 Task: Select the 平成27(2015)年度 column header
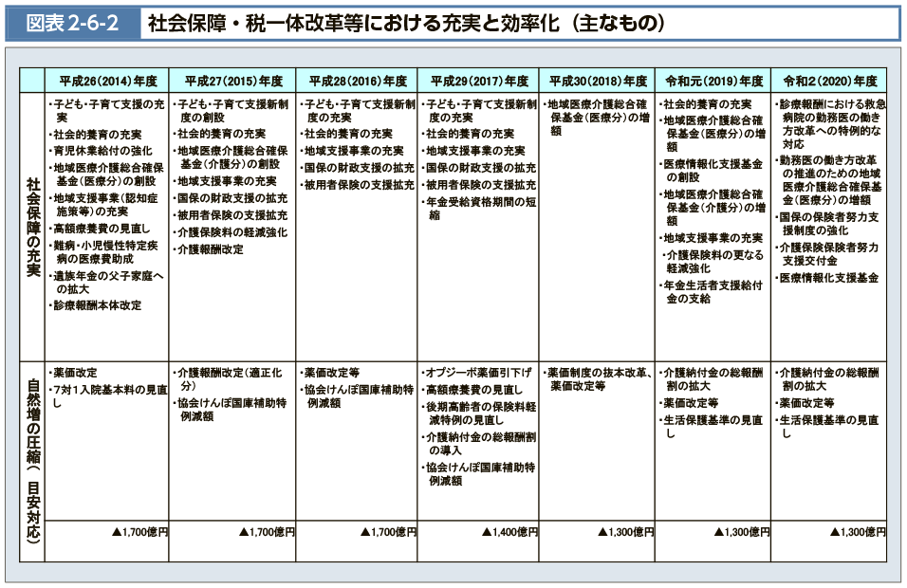point(233,81)
